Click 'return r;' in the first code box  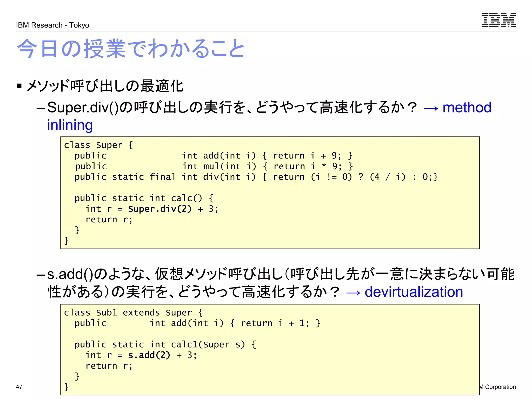pyautogui.click(x=109, y=220)
